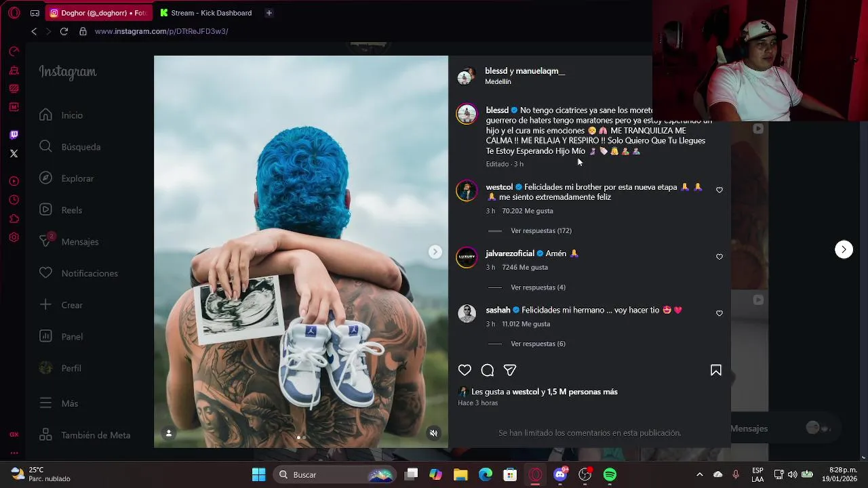Click westcol's comment avatar

tap(467, 190)
